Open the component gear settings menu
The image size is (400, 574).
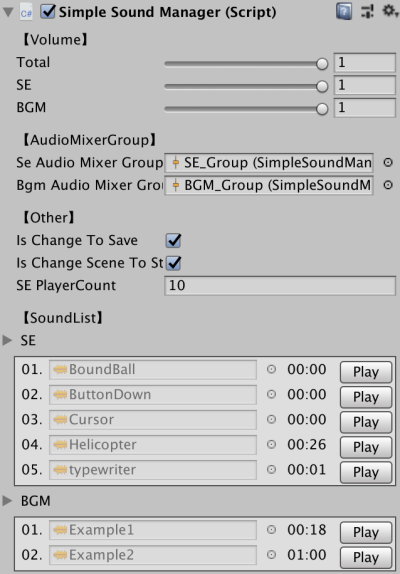(x=389, y=11)
